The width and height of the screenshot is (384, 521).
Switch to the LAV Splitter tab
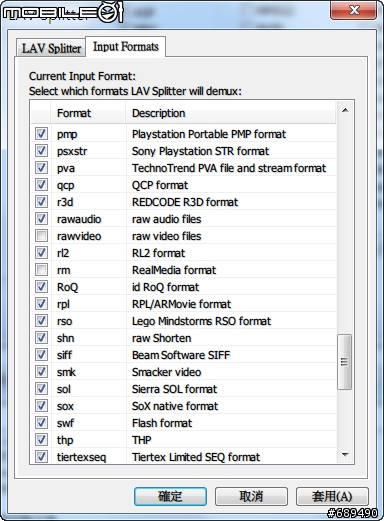[51, 48]
